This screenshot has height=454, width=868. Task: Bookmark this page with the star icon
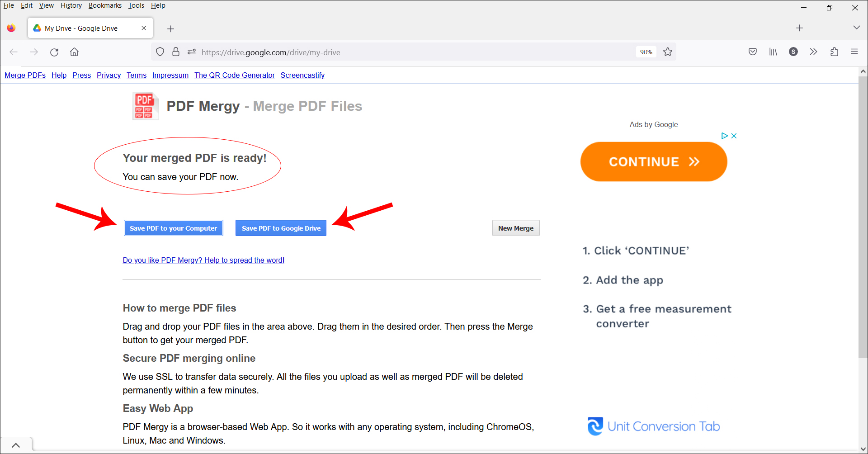pos(668,52)
